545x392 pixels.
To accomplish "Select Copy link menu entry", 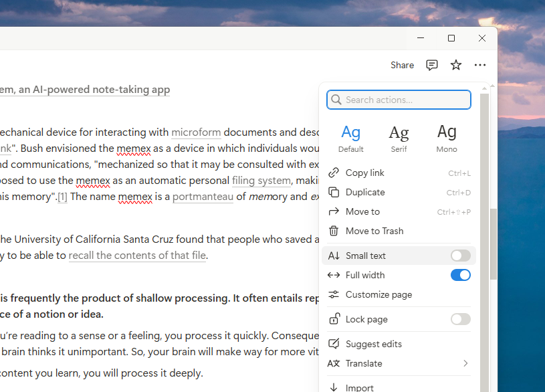I will point(399,173).
